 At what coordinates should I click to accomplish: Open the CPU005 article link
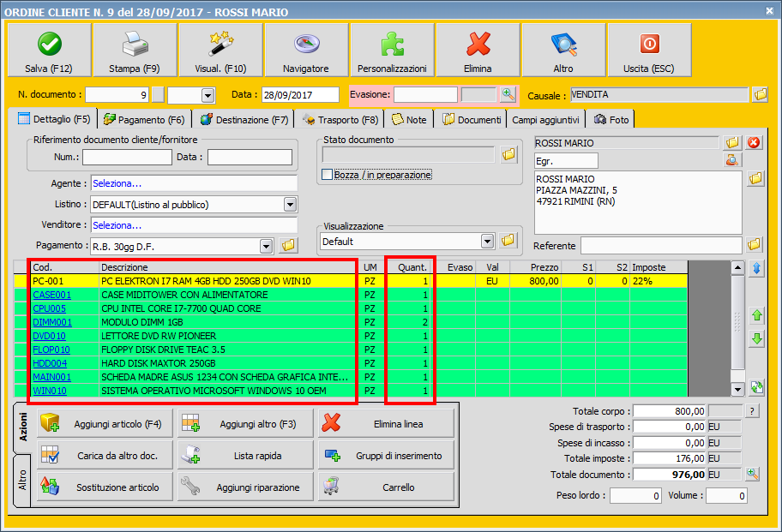(x=50, y=309)
